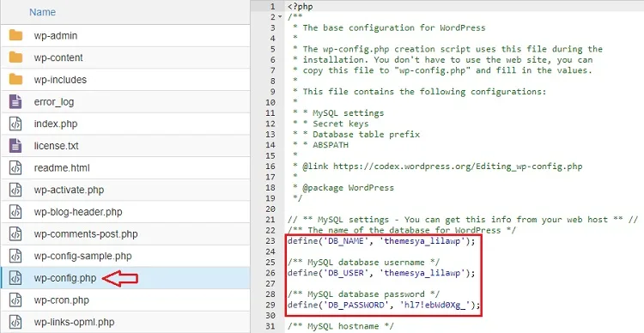
Task: Select the wp-comments-post.php file name
Action: 86,234
